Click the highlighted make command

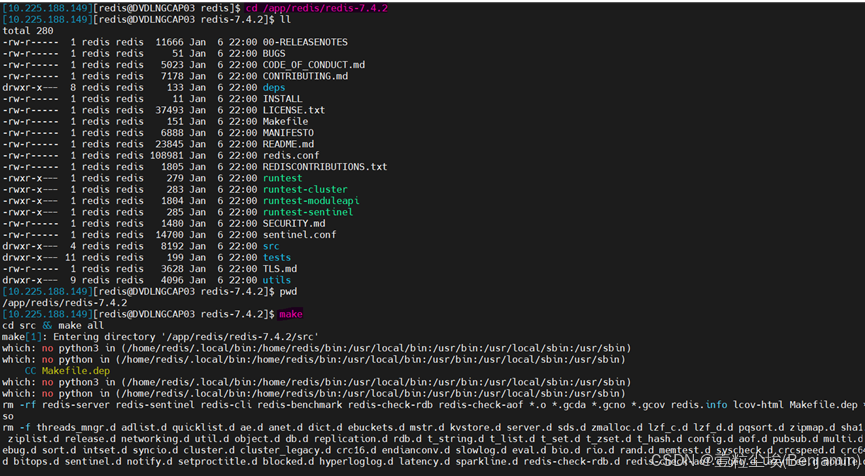pos(291,314)
